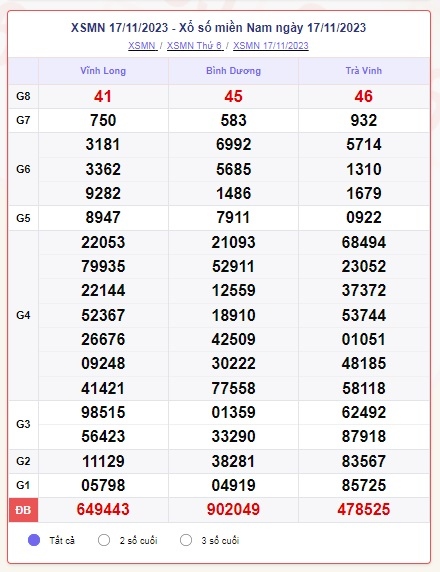440x572 pixels.
Task: Click the G8 number 45
Action: click(233, 96)
